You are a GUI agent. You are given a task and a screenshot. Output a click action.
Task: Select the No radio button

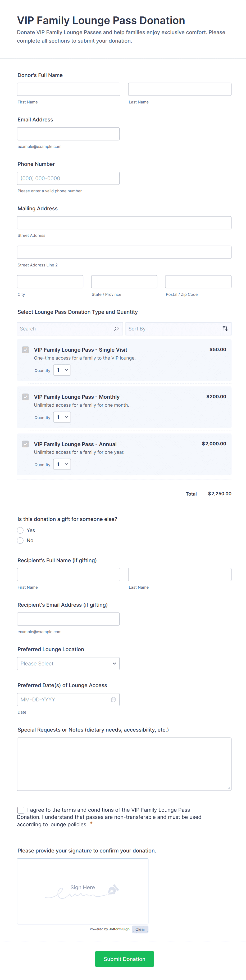tap(20, 540)
